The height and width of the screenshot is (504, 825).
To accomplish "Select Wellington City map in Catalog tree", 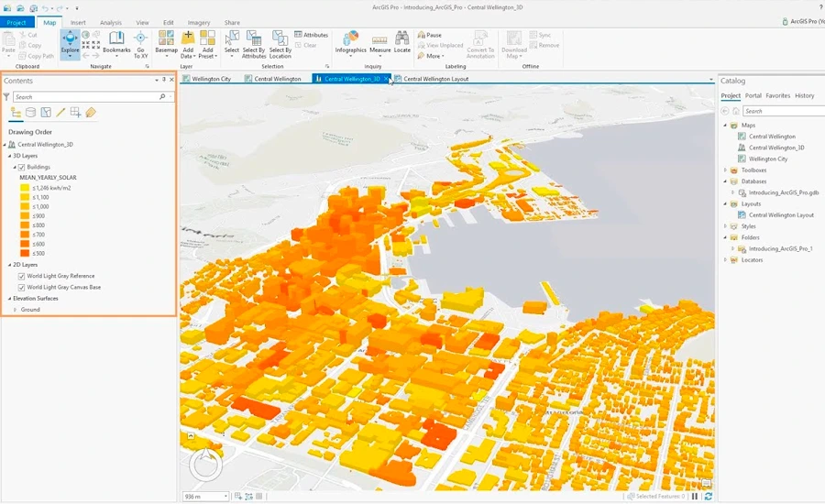I will pyautogui.click(x=767, y=159).
